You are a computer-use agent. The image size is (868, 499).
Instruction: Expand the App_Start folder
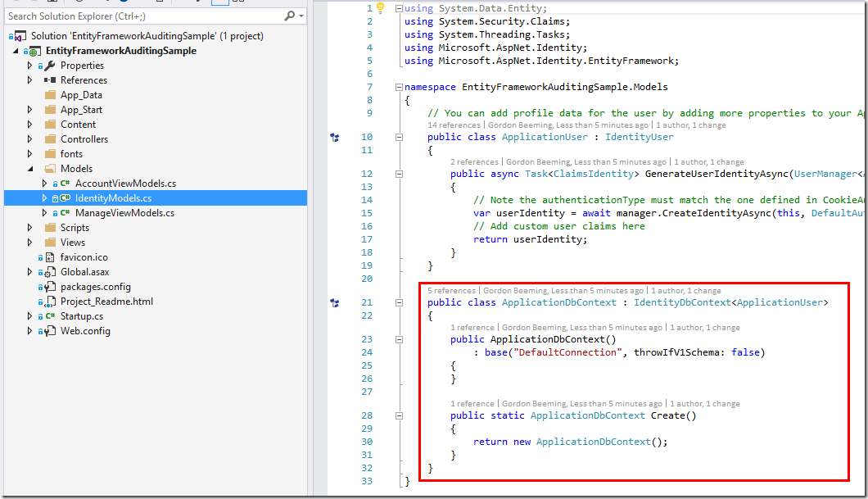point(30,110)
